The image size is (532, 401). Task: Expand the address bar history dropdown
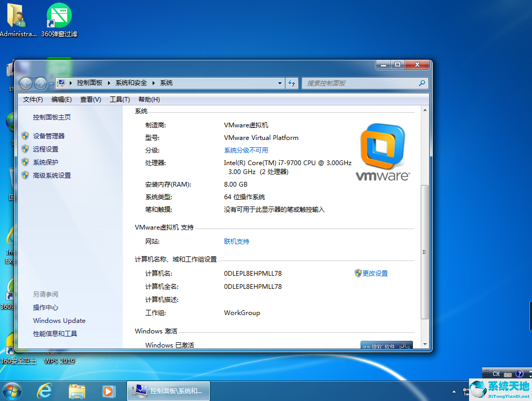[280, 83]
